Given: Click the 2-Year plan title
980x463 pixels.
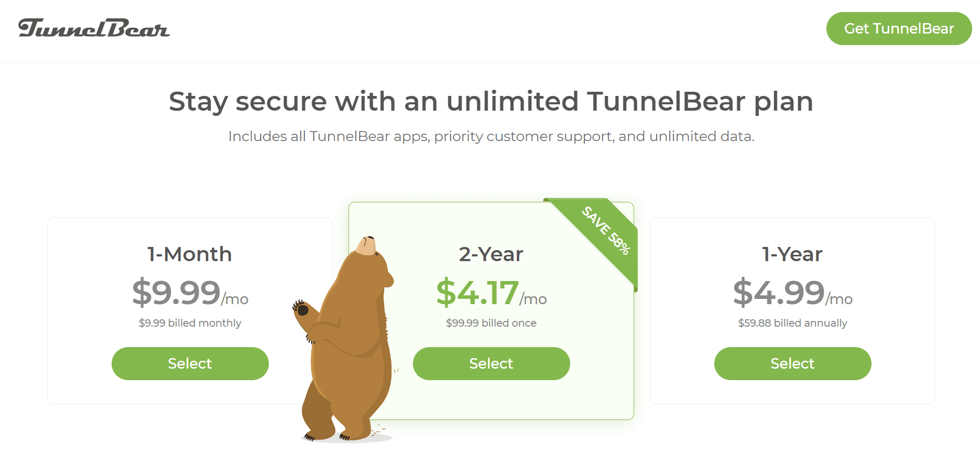Looking at the screenshot, I should click(x=491, y=254).
